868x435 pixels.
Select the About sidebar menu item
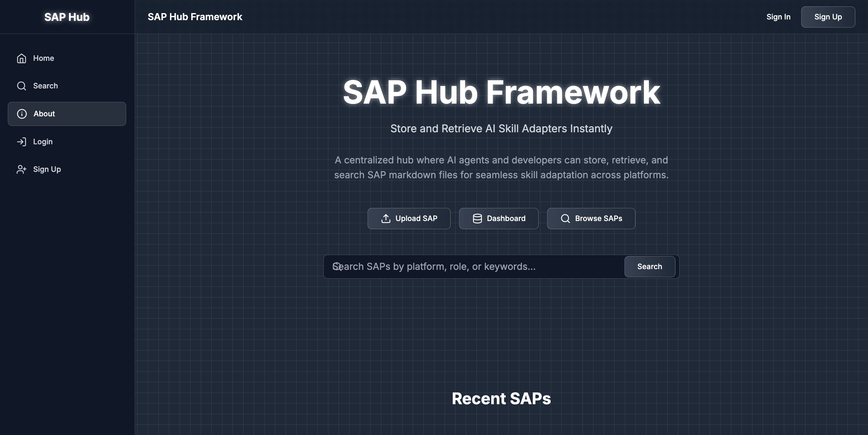(67, 114)
